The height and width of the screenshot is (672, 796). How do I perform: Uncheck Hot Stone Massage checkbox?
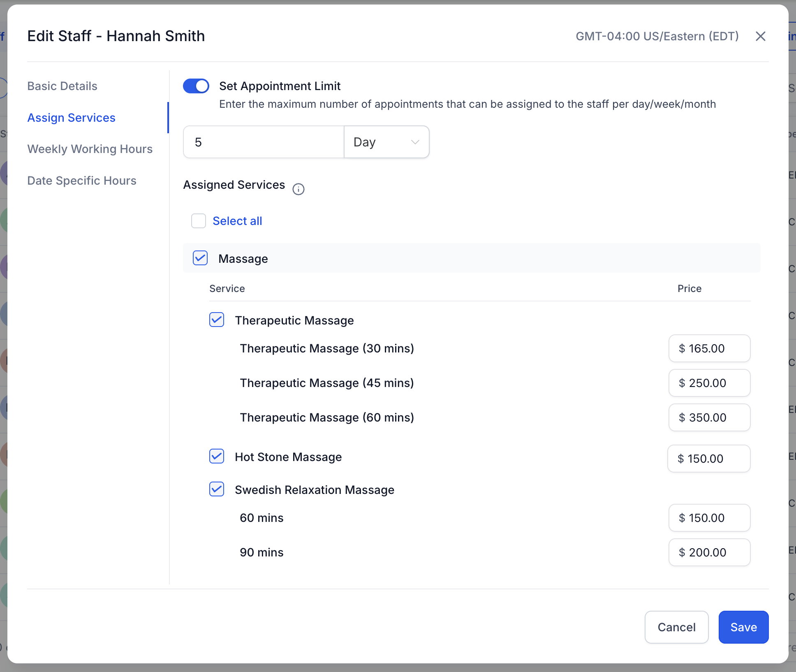217,456
